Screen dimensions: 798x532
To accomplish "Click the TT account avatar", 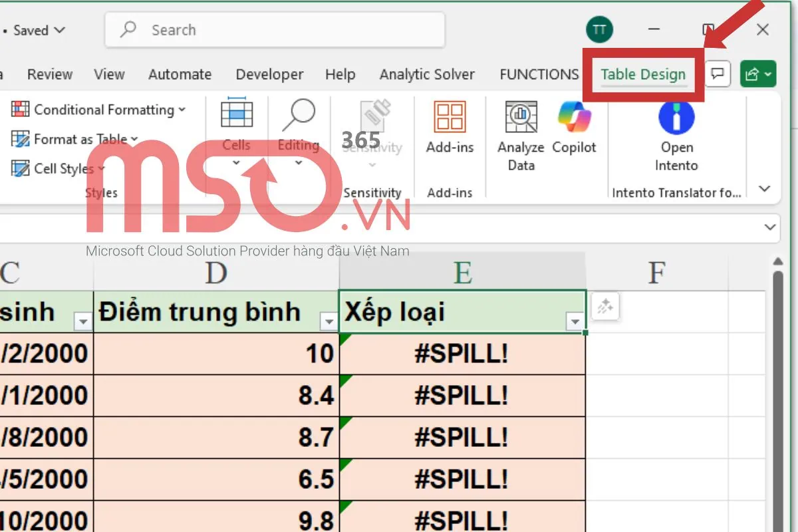I will point(599,29).
